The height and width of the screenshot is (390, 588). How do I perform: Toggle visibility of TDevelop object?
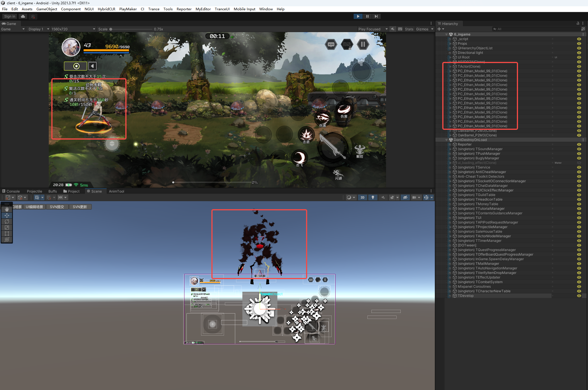tap(579, 296)
